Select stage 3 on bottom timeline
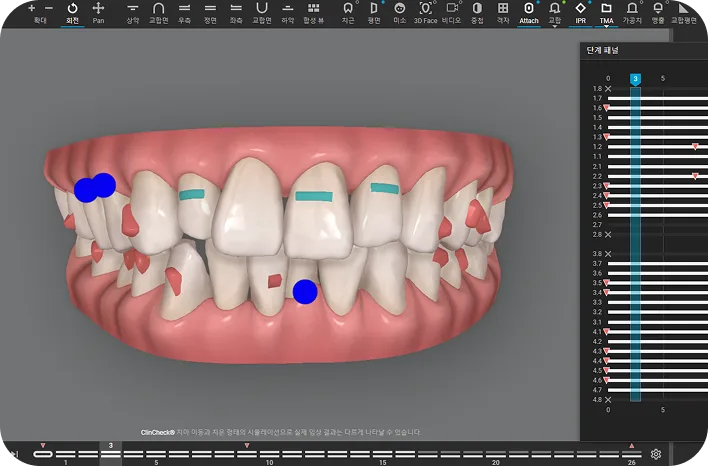The width and height of the screenshot is (708, 466). tap(111, 453)
